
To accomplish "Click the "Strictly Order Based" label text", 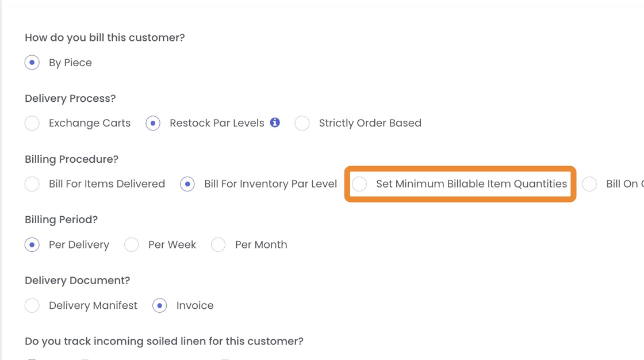I will click(x=370, y=123).
